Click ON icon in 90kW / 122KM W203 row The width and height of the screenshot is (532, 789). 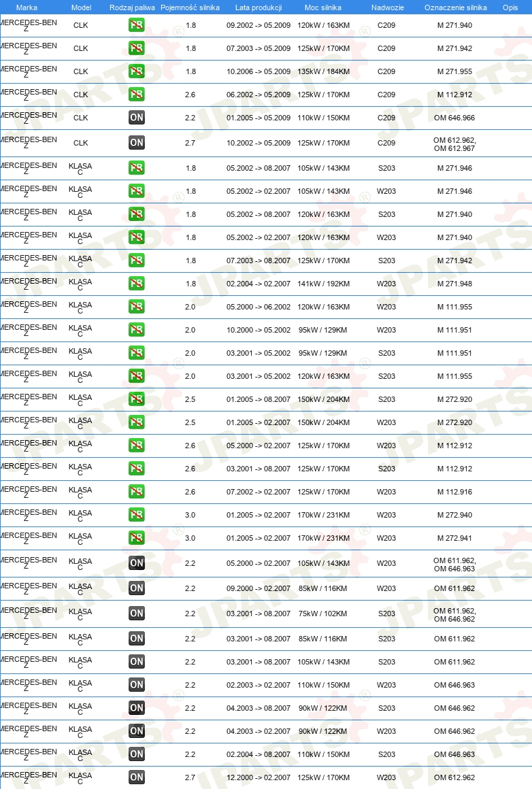(136, 732)
